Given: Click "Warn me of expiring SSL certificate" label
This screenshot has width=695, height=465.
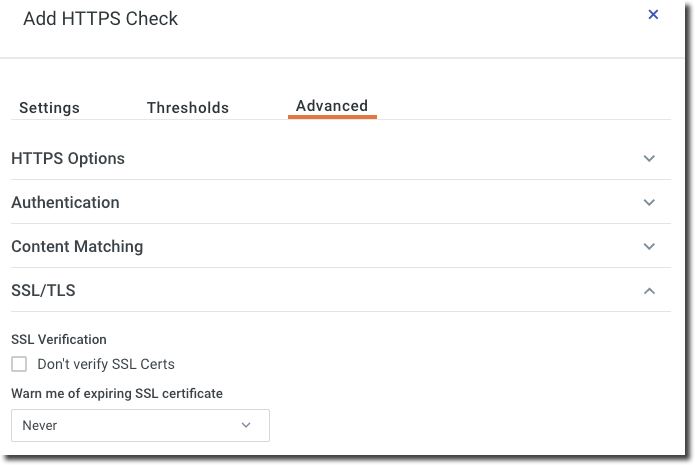Looking at the screenshot, I should pos(117,393).
